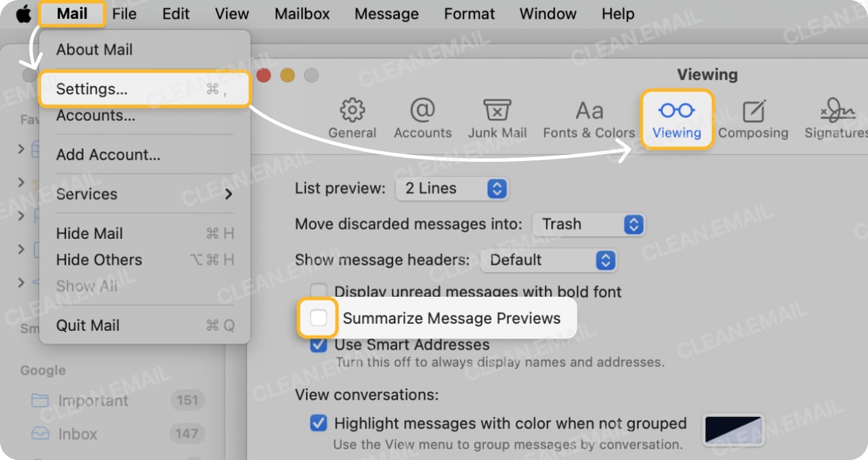Open the List preview dropdown
Screen dimensions: 868x460
tap(452, 189)
